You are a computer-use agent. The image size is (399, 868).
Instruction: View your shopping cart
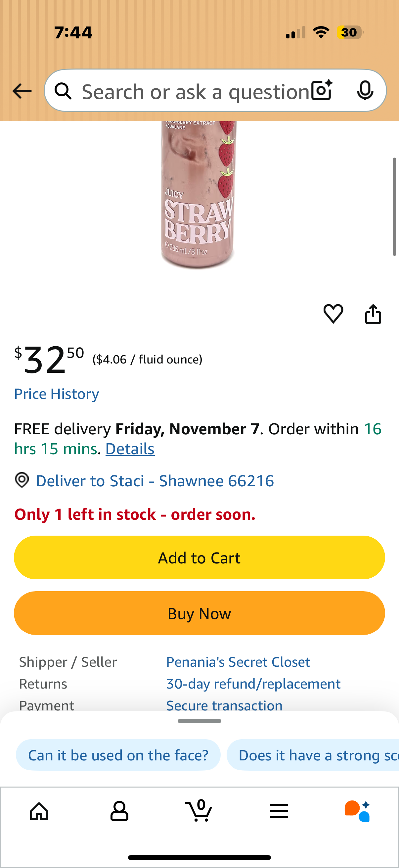click(x=199, y=811)
